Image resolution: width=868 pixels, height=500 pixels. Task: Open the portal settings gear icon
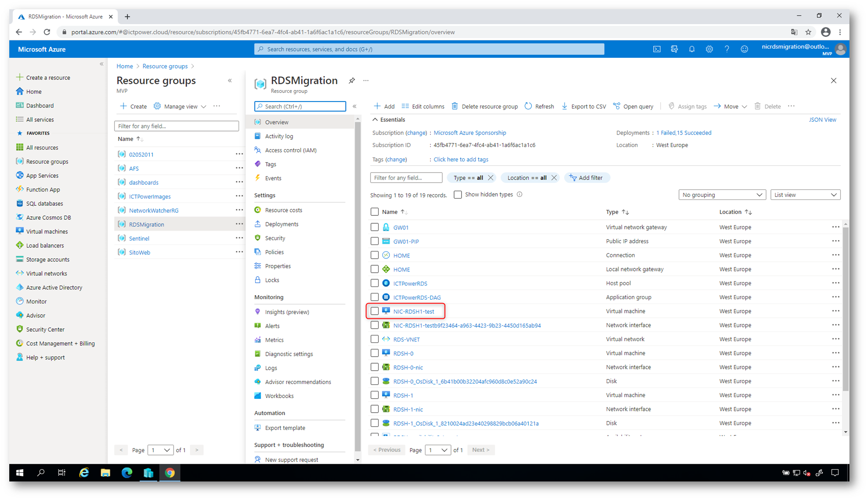point(709,49)
